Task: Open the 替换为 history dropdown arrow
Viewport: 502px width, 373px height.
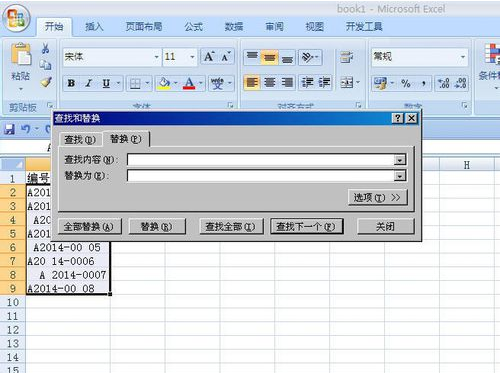Action: point(399,176)
